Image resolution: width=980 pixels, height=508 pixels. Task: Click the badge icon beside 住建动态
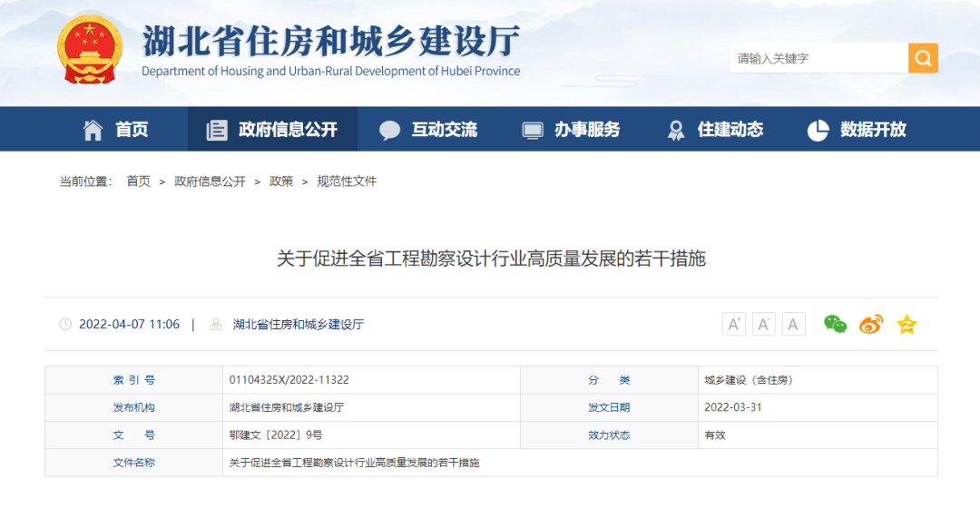676,130
